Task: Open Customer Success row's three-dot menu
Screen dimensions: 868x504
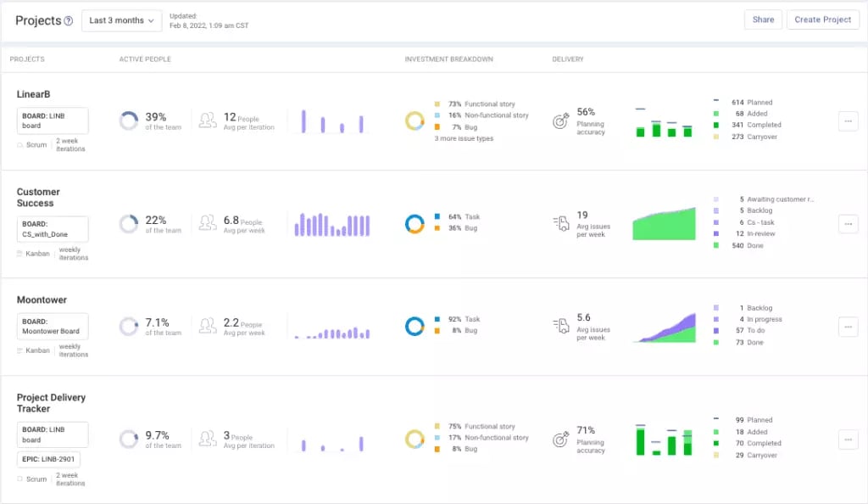Action: (848, 224)
